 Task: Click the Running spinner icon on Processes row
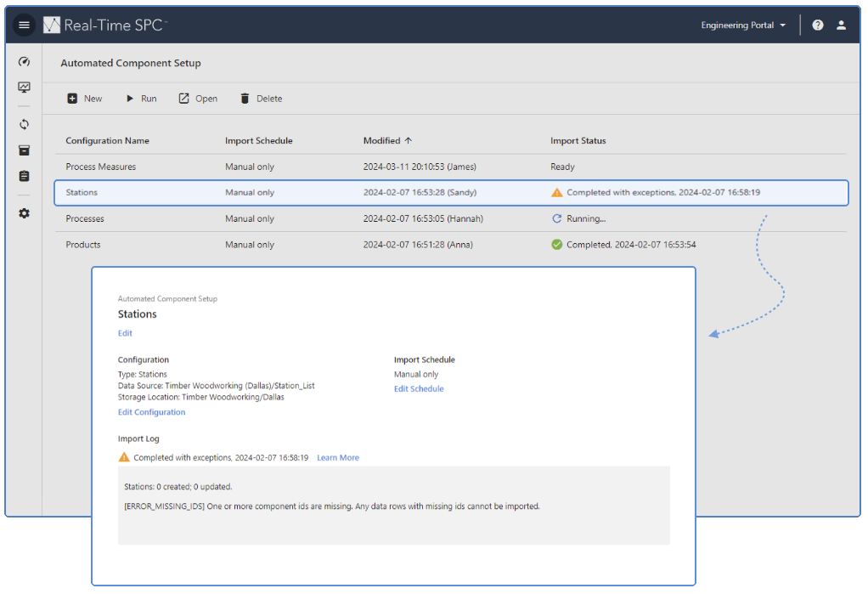(x=557, y=218)
